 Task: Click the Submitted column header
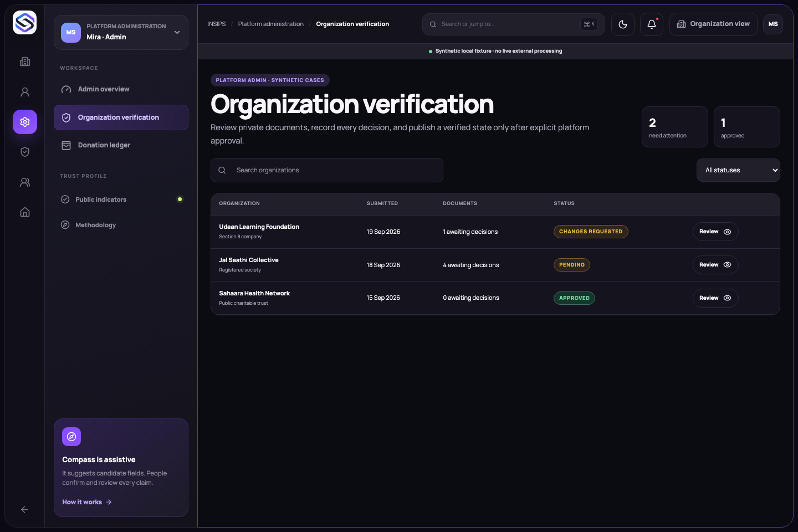click(382, 203)
